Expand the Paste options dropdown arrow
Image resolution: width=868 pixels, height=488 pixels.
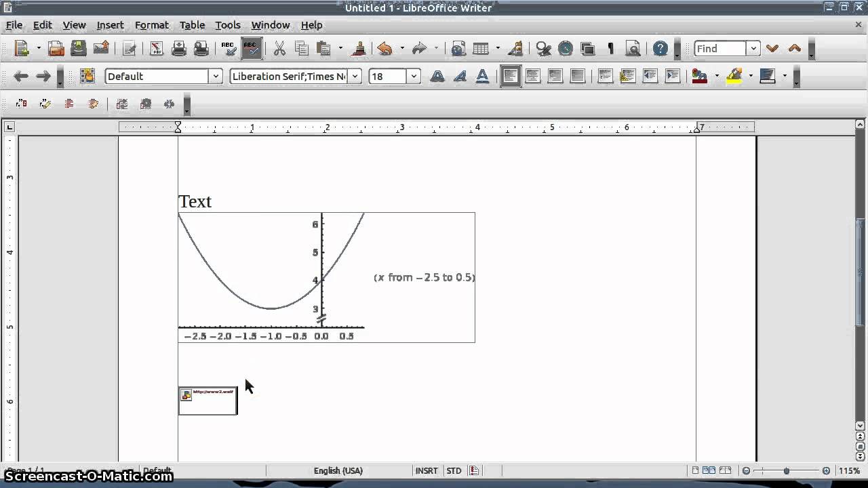point(340,48)
